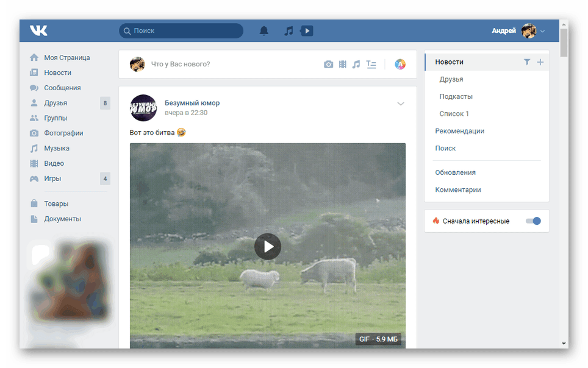Play the GIF in the post
Image resolution: width=588 pixels, height=368 pixels.
(268, 247)
